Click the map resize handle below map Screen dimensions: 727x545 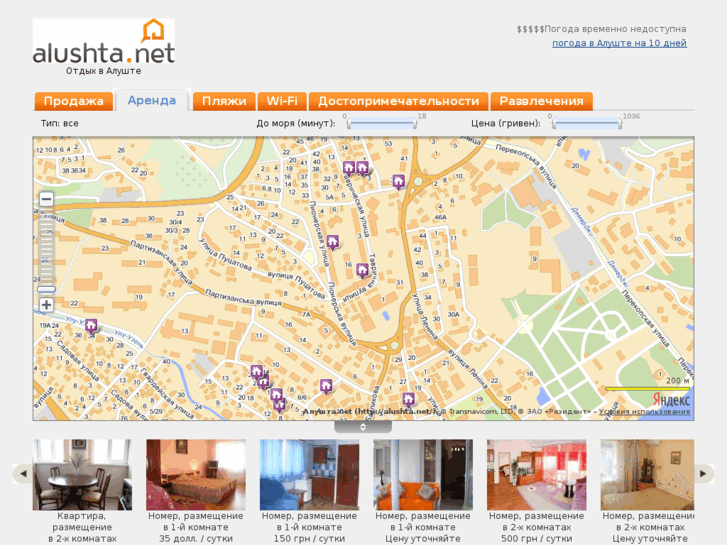[x=363, y=427]
